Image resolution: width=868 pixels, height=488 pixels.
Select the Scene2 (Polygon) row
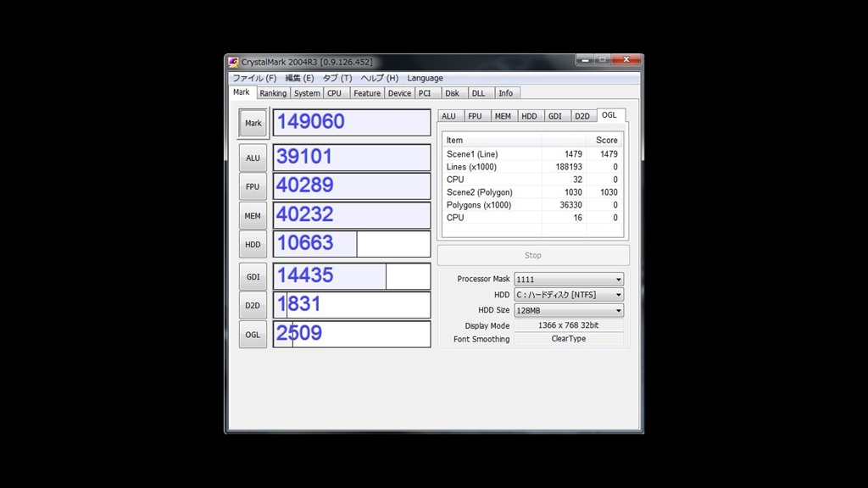click(x=532, y=192)
